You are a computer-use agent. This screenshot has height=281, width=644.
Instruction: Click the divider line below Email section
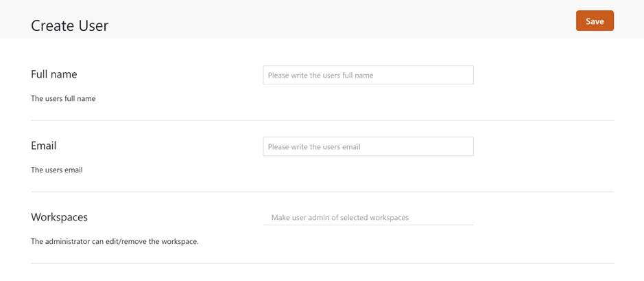pyautogui.click(x=322, y=192)
